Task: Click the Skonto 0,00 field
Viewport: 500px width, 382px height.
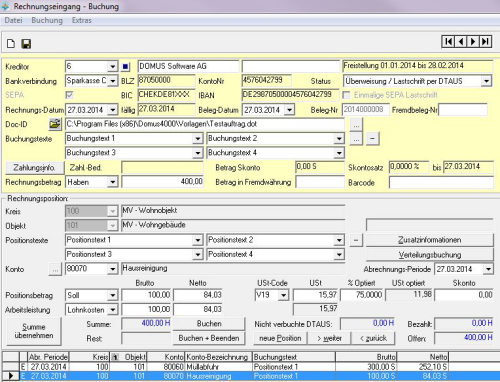Action: pyautogui.click(x=464, y=295)
